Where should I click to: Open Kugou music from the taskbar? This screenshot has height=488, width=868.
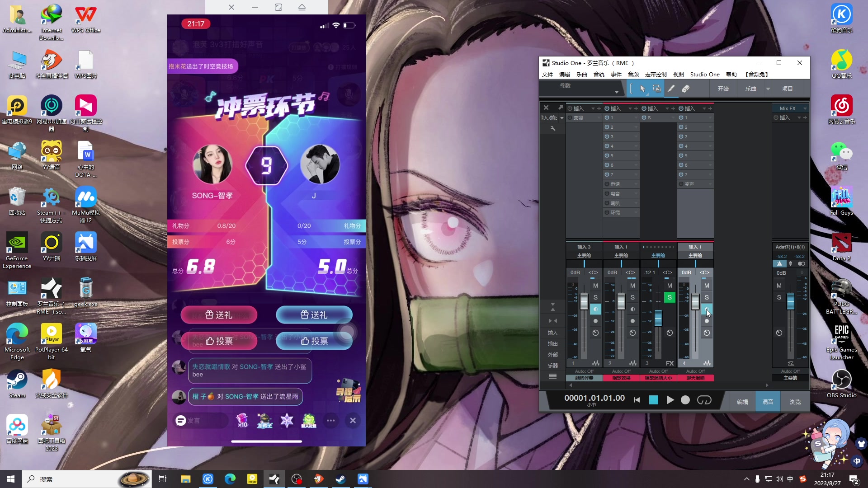[x=208, y=479]
